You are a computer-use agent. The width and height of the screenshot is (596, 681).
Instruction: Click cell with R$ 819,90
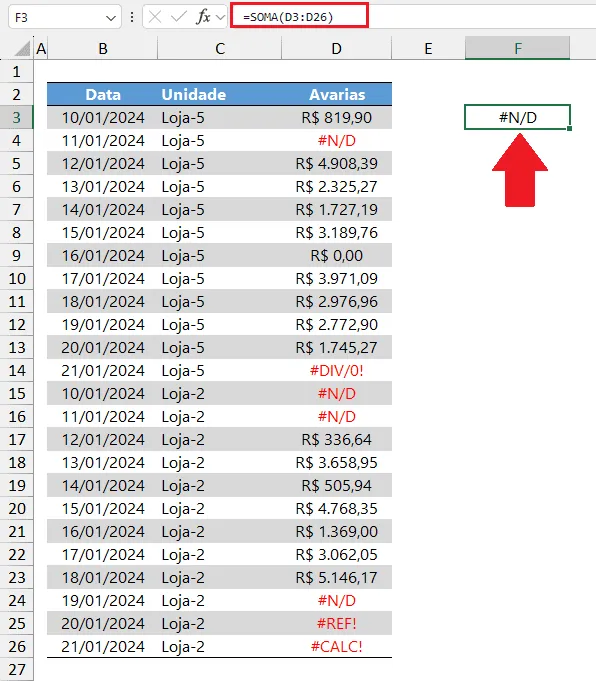click(x=337, y=117)
